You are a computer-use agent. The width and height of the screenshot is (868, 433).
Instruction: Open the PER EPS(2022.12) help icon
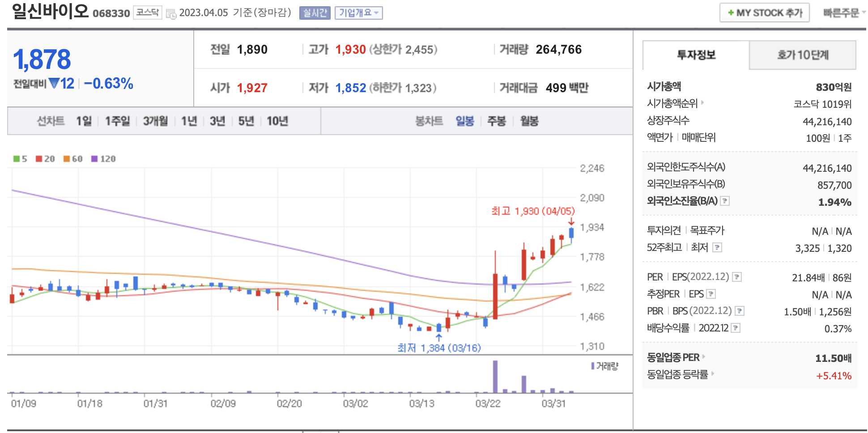(737, 277)
